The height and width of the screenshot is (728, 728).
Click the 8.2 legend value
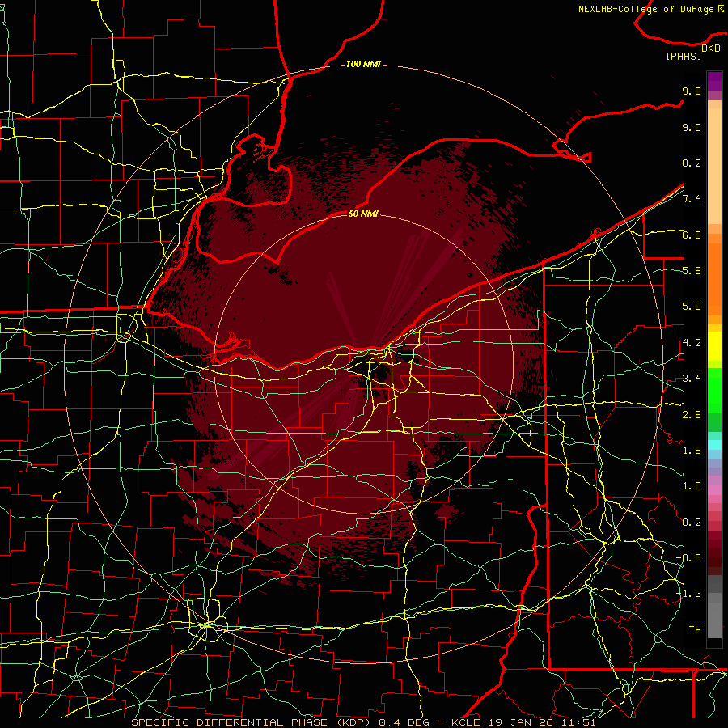pyautogui.click(x=692, y=163)
